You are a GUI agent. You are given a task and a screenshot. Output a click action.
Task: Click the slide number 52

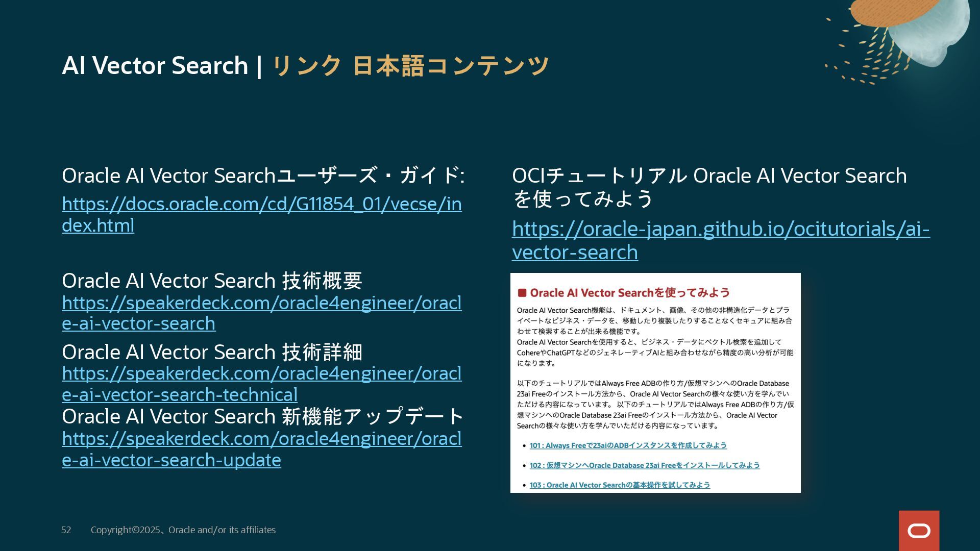point(66,530)
